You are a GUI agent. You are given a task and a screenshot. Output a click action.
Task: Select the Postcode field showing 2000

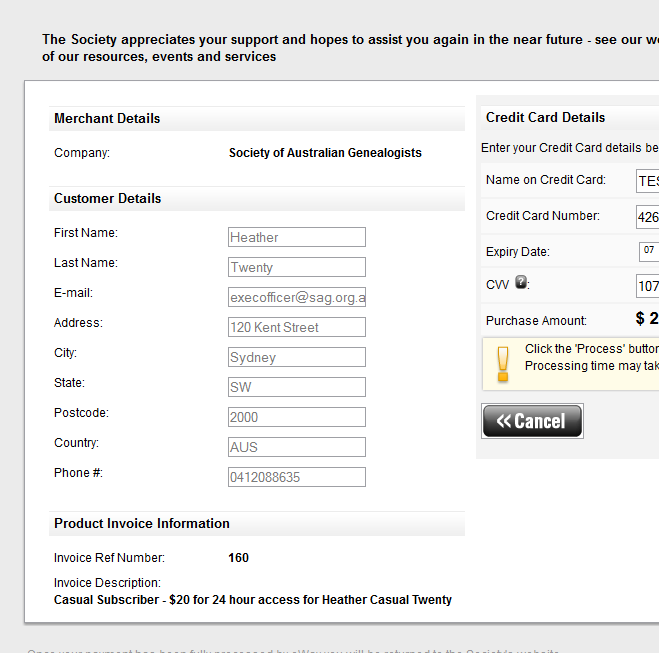coord(297,417)
